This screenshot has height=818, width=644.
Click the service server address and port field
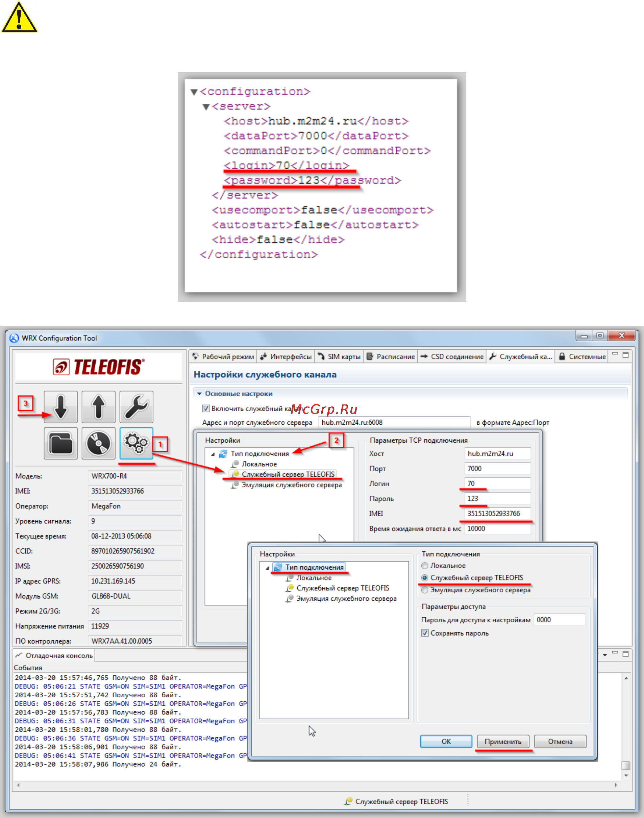click(x=394, y=422)
